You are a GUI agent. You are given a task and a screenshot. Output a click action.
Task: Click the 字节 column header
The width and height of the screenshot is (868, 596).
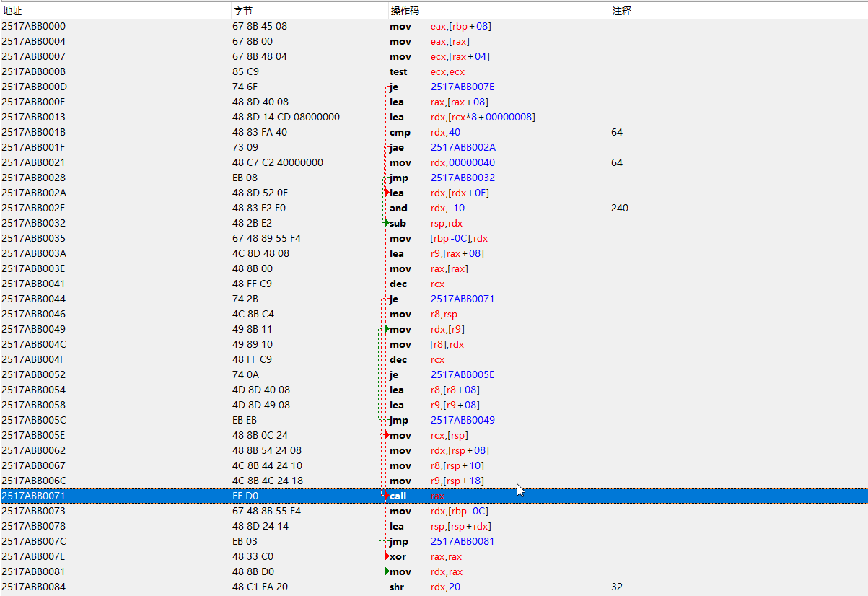(310, 11)
